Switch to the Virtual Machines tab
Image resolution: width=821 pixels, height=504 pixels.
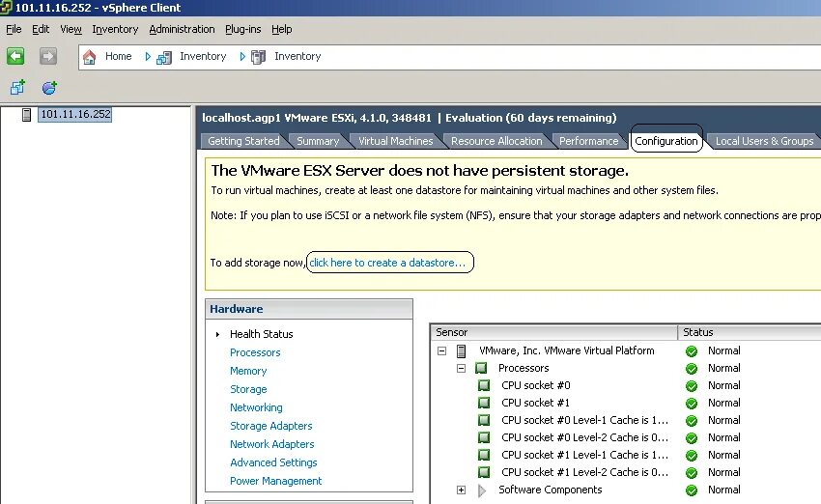pyautogui.click(x=395, y=141)
